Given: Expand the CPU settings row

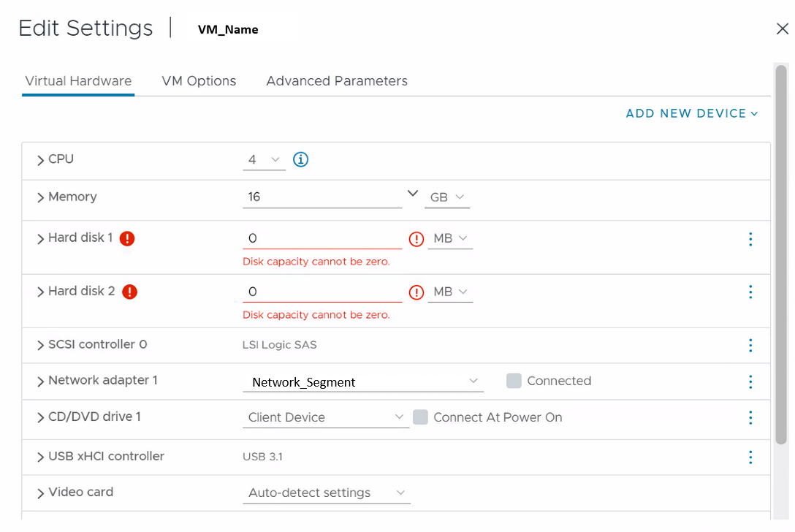Looking at the screenshot, I should pyautogui.click(x=41, y=159).
